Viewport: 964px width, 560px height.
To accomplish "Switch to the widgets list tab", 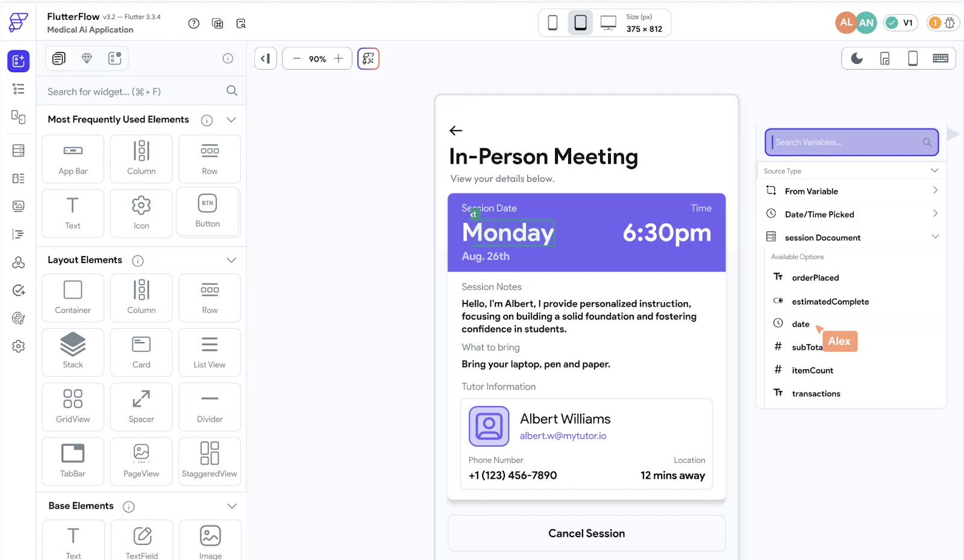I will tap(59, 58).
